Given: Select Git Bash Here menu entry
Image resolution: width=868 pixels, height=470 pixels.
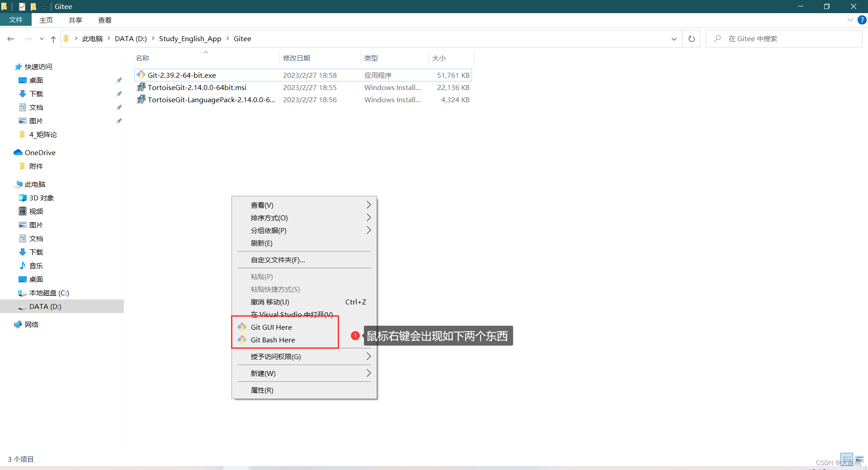Looking at the screenshot, I should tap(304, 340).
